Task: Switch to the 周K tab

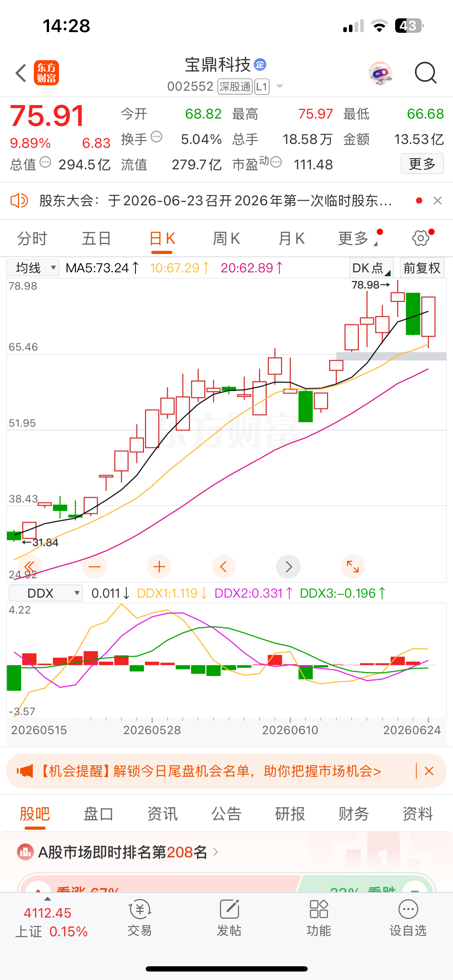Action: click(x=226, y=238)
